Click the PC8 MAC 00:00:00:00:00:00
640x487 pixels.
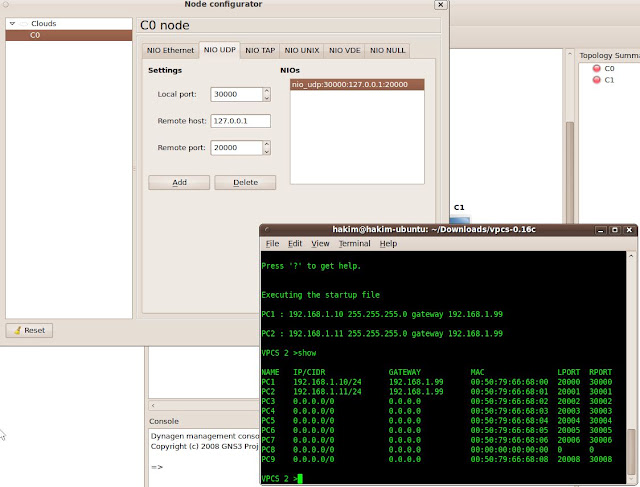509,449
